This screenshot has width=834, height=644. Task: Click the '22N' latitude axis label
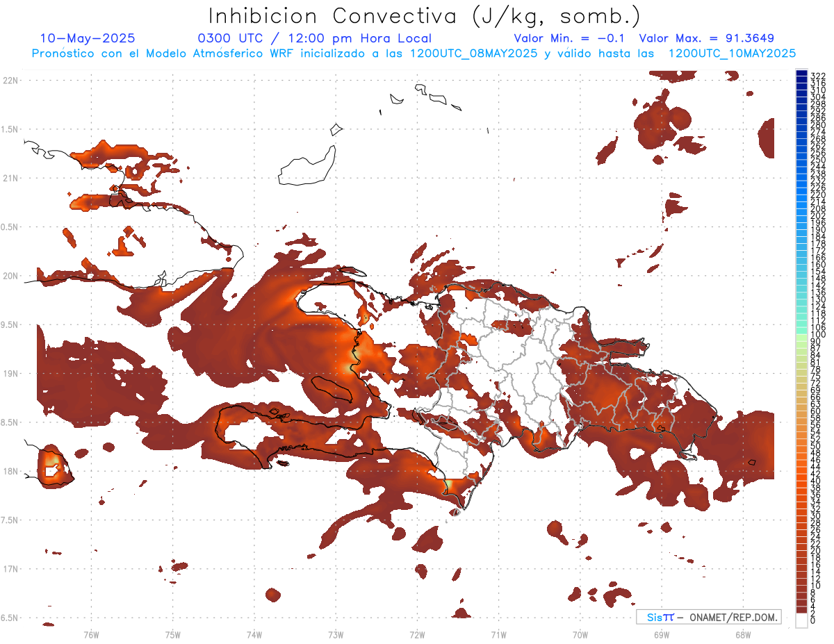click(10, 80)
